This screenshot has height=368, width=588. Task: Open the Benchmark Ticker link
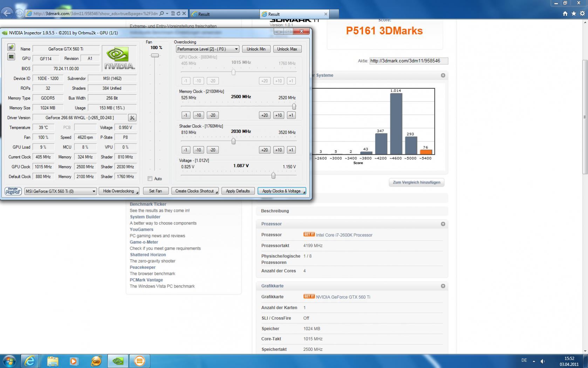[x=148, y=204]
